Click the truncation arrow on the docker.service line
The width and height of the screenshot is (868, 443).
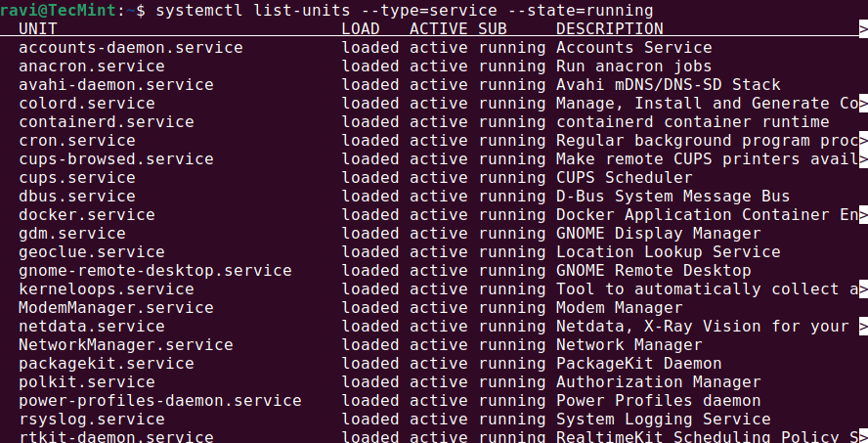pyautogui.click(x=863, y=215)
